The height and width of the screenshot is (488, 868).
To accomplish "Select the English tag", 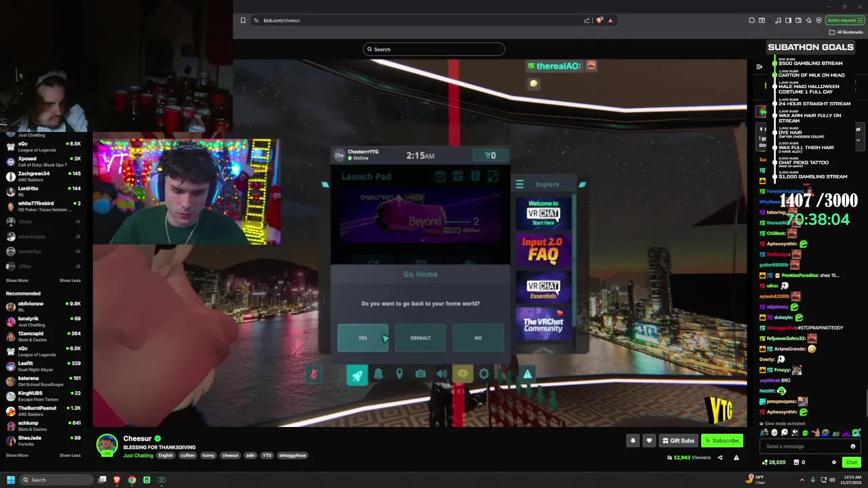I will coord(165,455).
